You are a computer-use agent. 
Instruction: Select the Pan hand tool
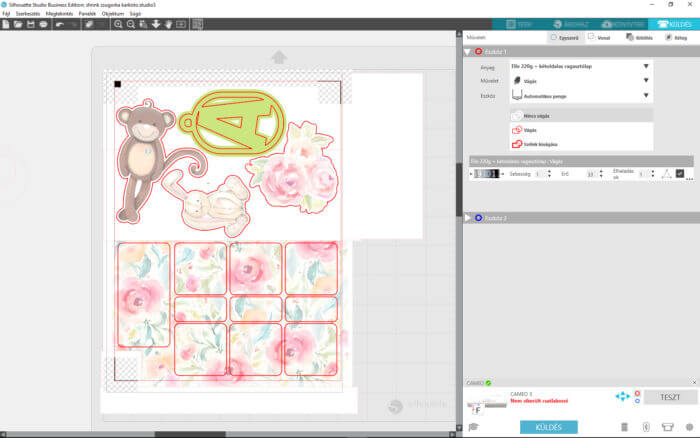pos(168,24)
